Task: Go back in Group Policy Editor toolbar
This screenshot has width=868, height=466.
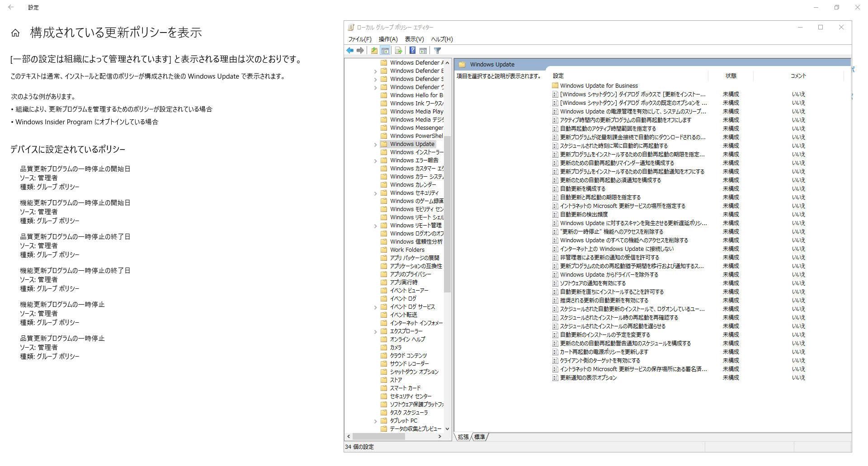Action: pyautogui.click(x=350, y=51)
